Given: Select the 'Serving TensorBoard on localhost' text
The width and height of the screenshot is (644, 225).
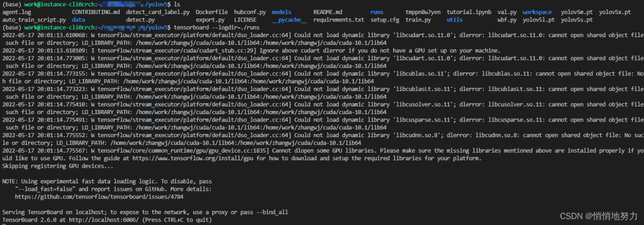Looking at the screenshot, I should click(54, 212).
